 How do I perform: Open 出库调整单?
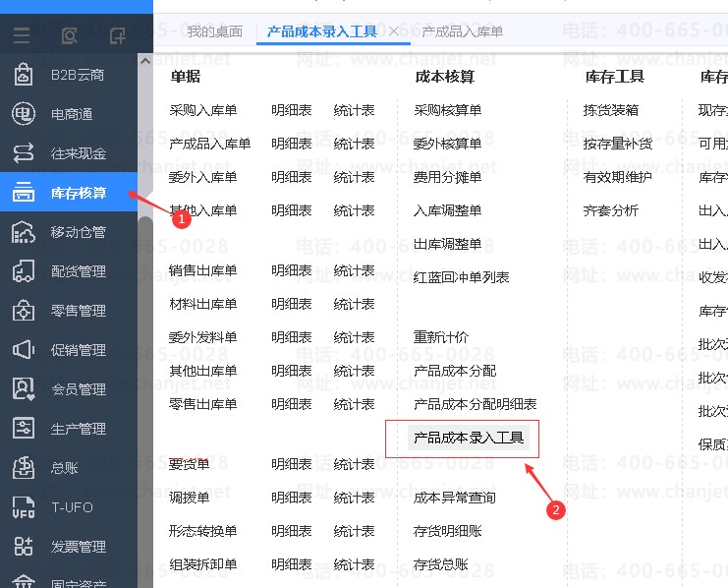point(448,244)
